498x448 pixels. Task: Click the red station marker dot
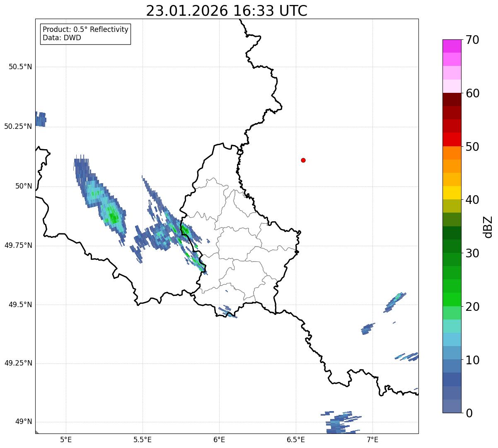click(303, 160)
